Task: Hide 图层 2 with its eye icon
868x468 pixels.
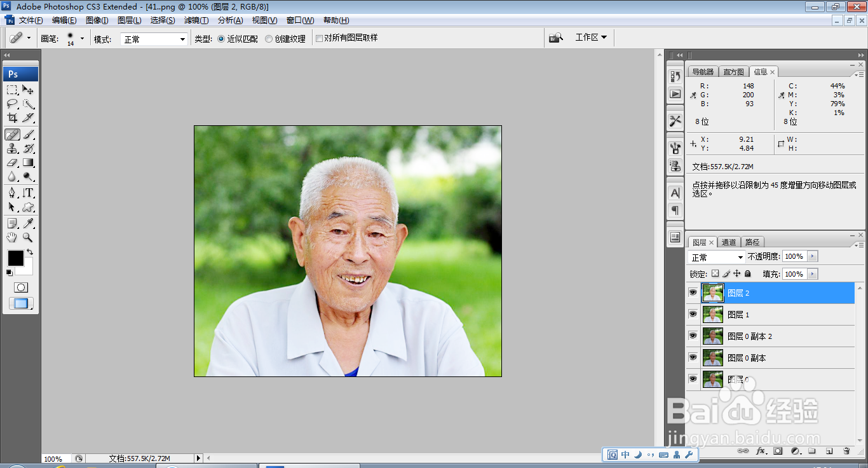Action: tap(693, 292)
